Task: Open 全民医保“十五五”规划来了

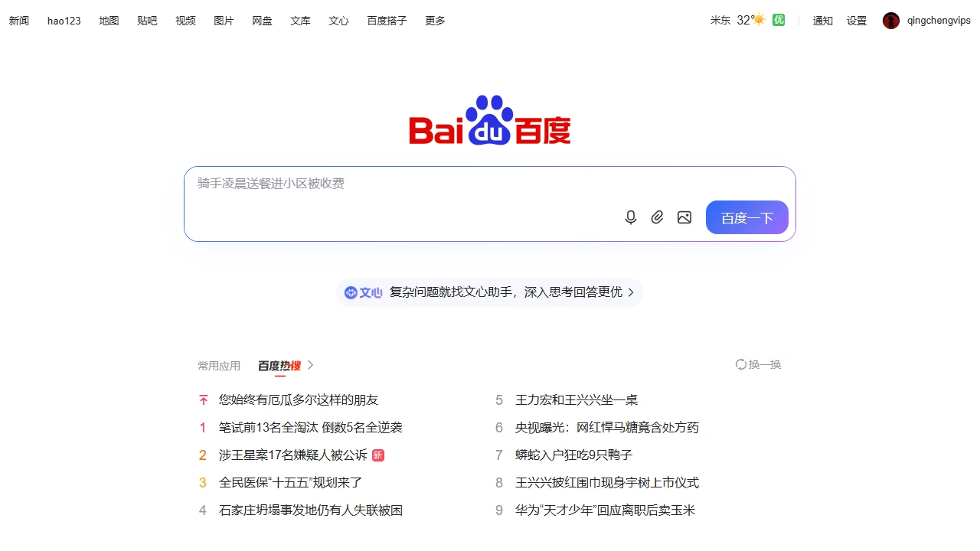Action: pyautogui.click(x=290, y=482)
